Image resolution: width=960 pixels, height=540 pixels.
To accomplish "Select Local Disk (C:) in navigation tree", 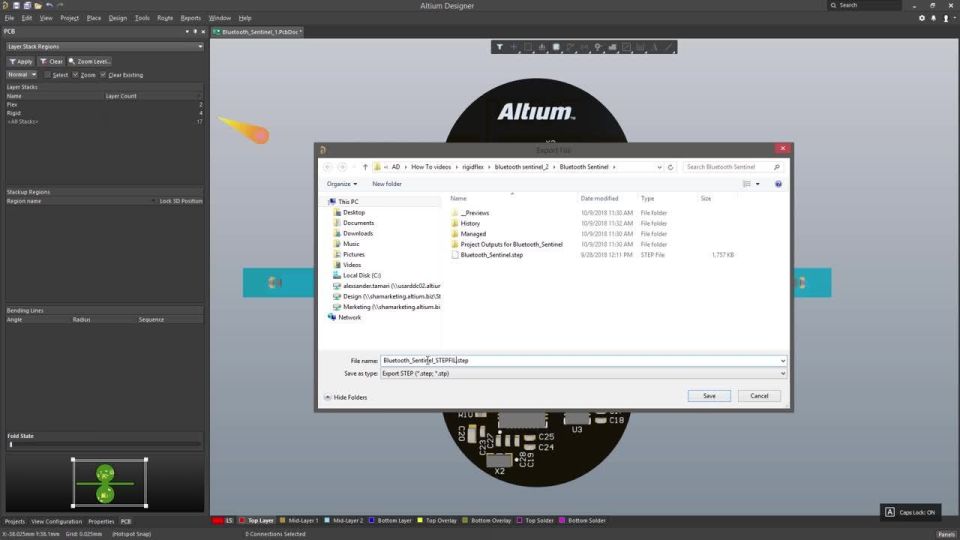I will point(361,276).
